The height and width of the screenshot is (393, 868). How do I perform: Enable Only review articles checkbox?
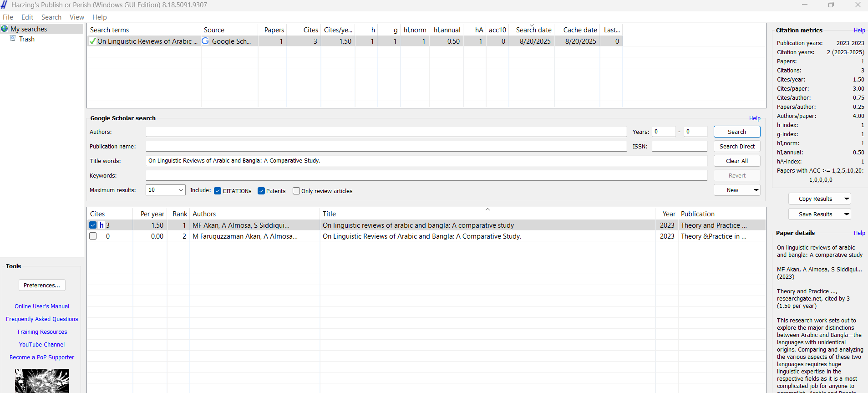pos(296,191)
